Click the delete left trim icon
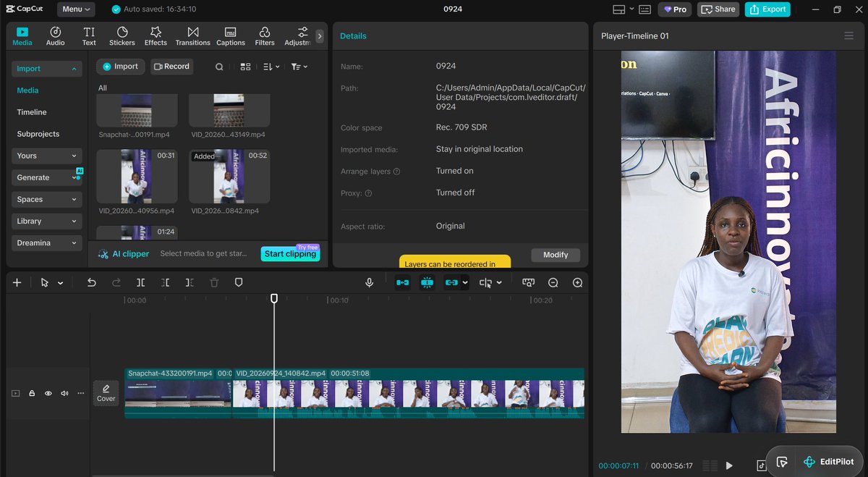The image size is (868, 477). (166, 283)
